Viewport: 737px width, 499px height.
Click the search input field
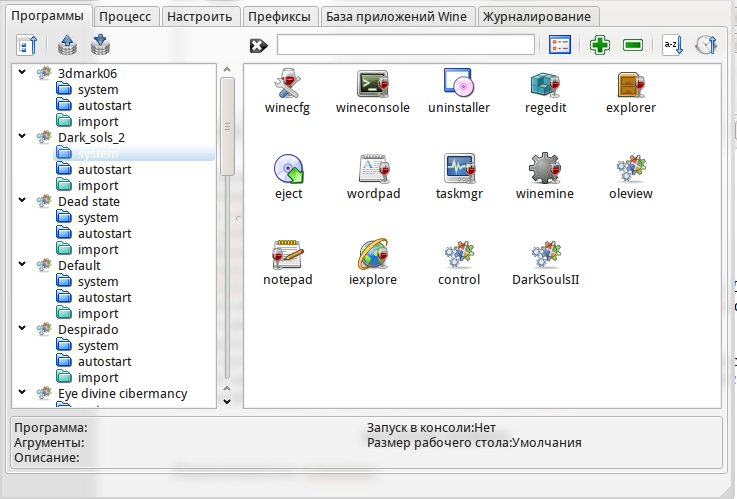click(x=406, y=45)
